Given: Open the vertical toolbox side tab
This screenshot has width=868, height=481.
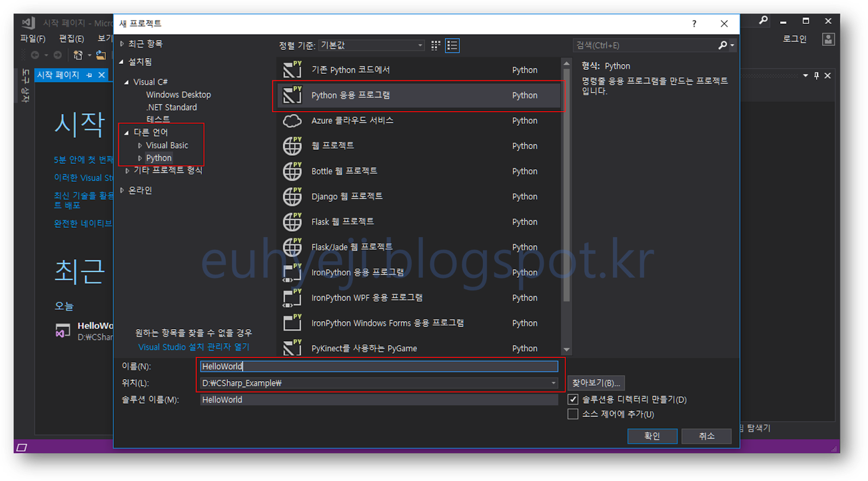Looking at the screenshot, I should click(25, 85).
